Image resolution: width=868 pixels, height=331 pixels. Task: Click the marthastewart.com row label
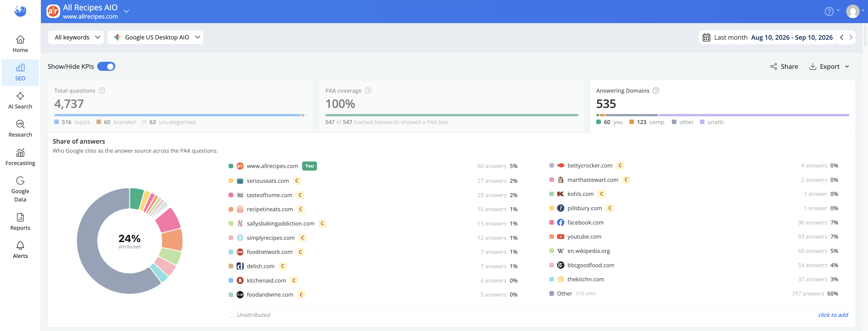[593, 180]
